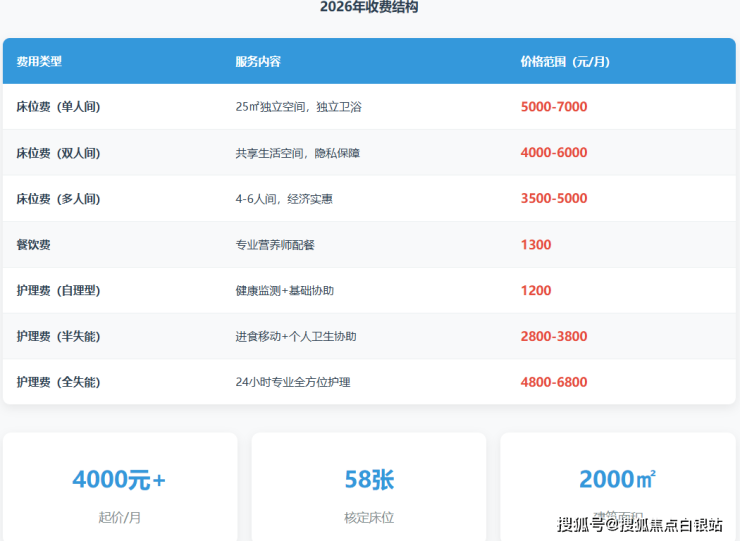Click the 3500-5000 price value
Image resolution: width=740 pixels, height=541 pixels.
coord(553,199)
